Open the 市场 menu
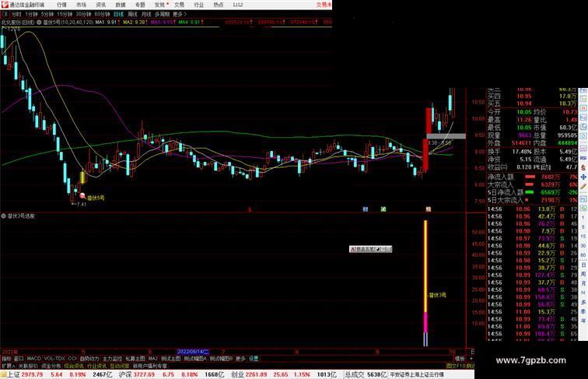The image size is (588, 379). [x=81, y=5]
